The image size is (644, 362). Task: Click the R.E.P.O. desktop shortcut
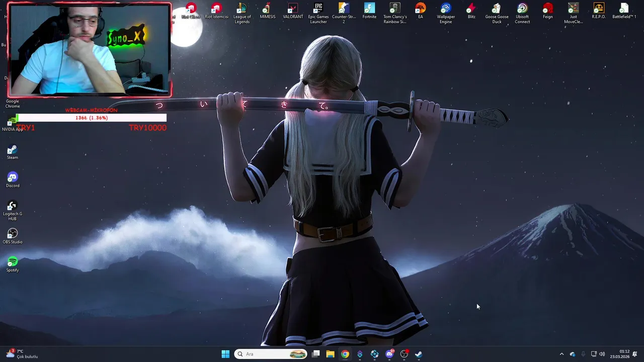pos(599,11)
